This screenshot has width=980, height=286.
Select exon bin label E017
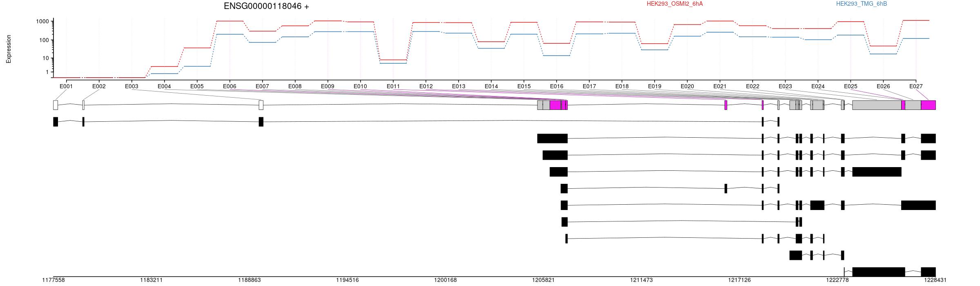pos(589,86)
